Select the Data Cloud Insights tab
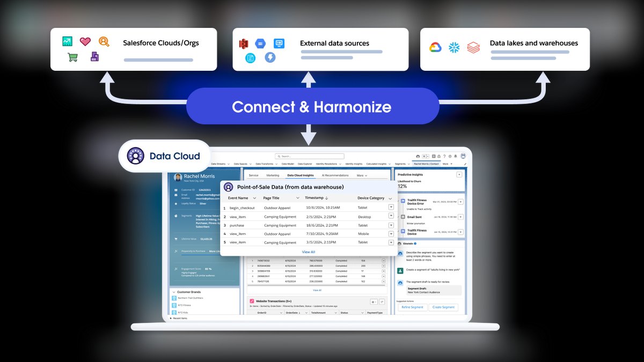The image size is (644, 362). [301, 175]
